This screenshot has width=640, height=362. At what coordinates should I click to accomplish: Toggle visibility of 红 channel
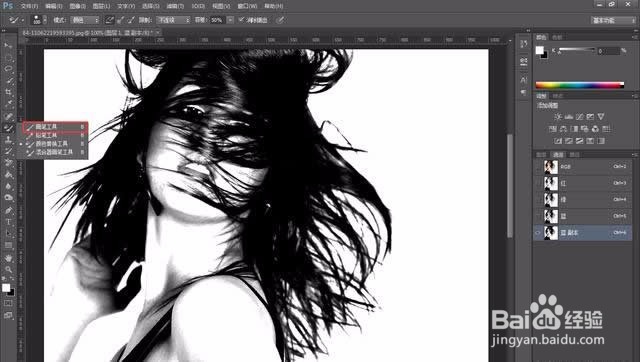(538, 183)
